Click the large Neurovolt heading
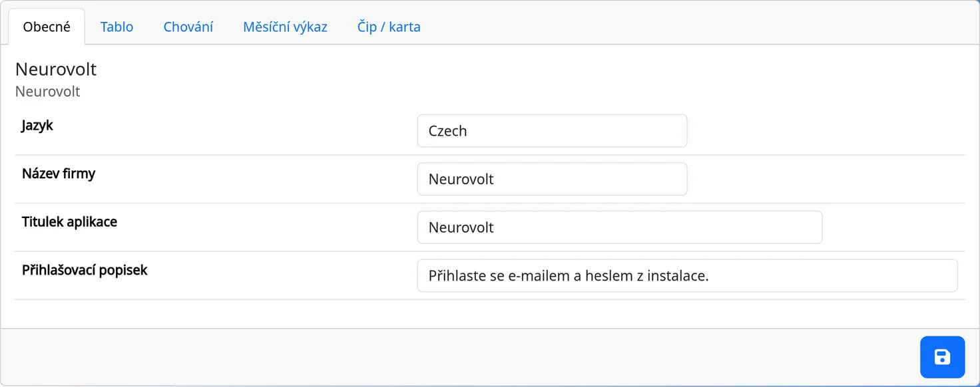The height and width of the screenshot is (387, 980). [56, 69]
